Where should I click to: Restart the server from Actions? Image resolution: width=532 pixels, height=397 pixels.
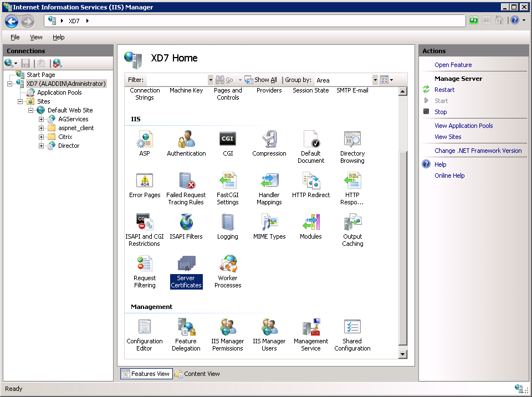[444, 90]
